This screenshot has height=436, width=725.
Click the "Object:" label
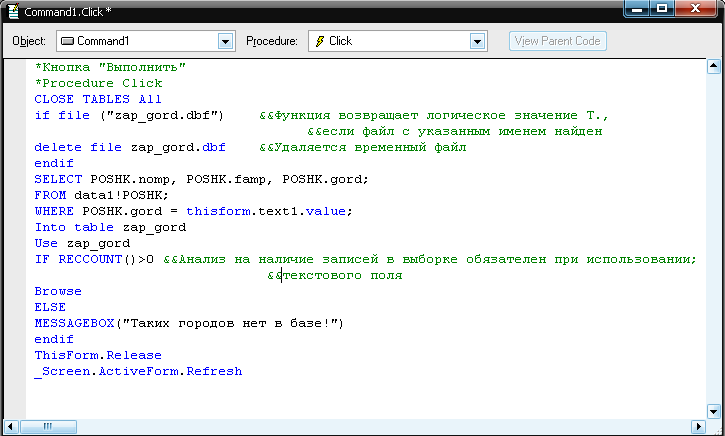[x=29, y=41]
